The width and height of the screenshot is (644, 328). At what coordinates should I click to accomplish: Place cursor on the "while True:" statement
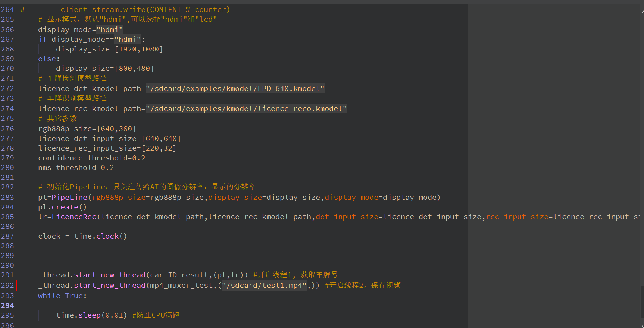(62, 296)
